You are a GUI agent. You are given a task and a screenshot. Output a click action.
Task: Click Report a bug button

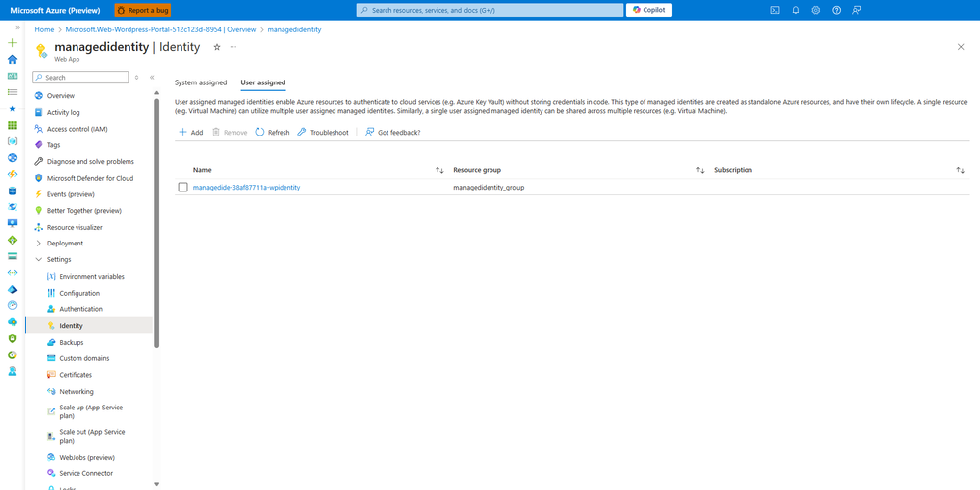(x=142, y=10)
